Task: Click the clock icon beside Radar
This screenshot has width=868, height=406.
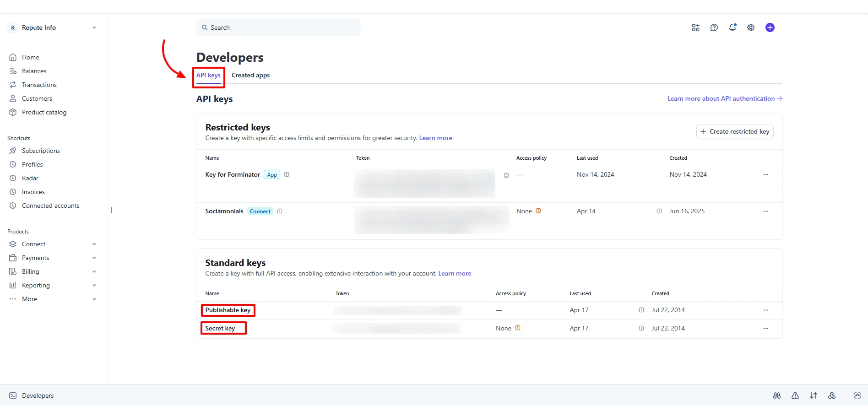Action: point(13,178)
